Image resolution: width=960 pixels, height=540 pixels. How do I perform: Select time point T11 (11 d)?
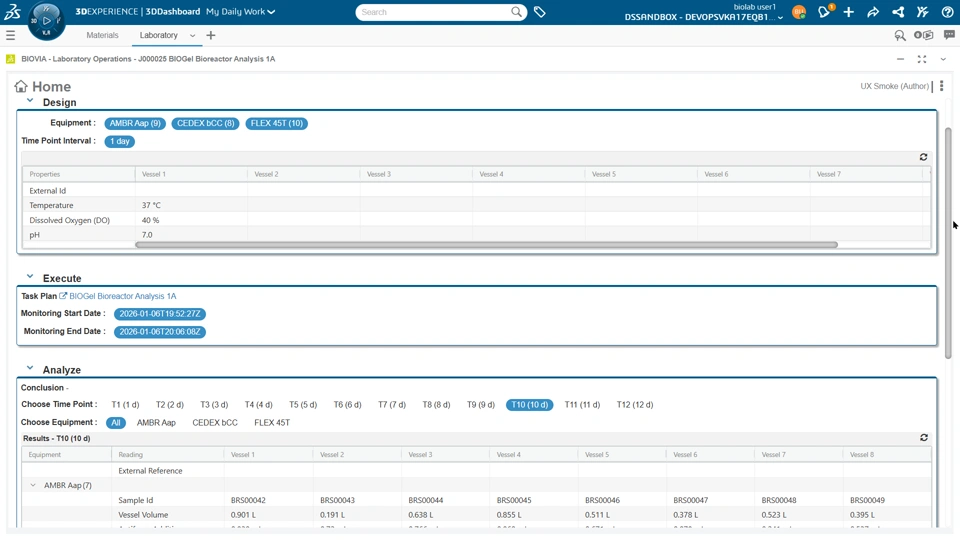[x=582, y=405]
